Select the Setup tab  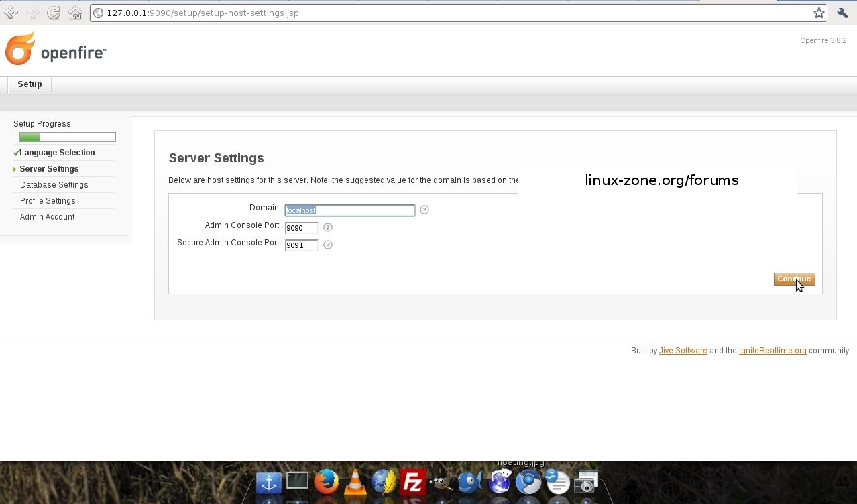point(30,84)
